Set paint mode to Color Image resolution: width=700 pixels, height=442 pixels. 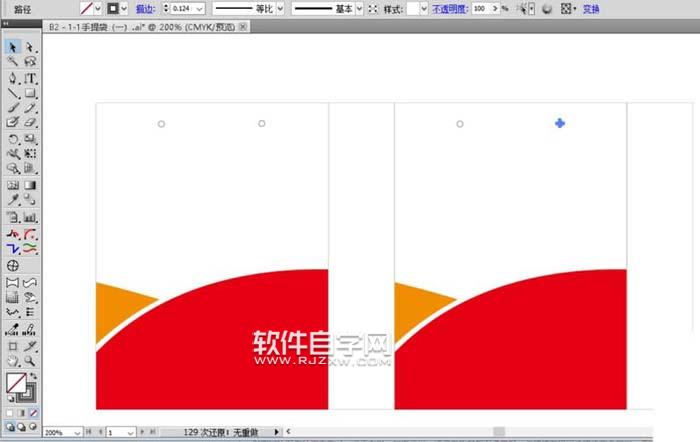(9, 413)
